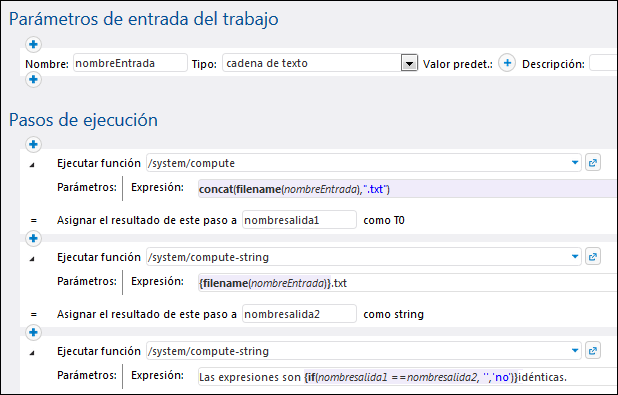618x395 pixels.
Task: Collapse the second Ejecutar función step
Action: pos(32,259)
